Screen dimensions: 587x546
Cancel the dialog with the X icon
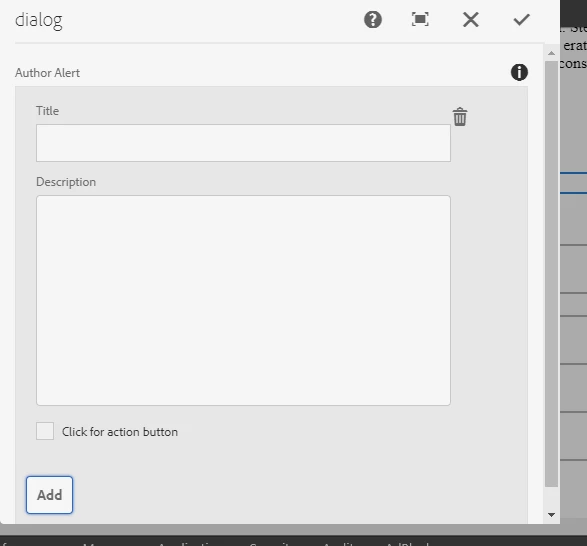coord(471,19)
